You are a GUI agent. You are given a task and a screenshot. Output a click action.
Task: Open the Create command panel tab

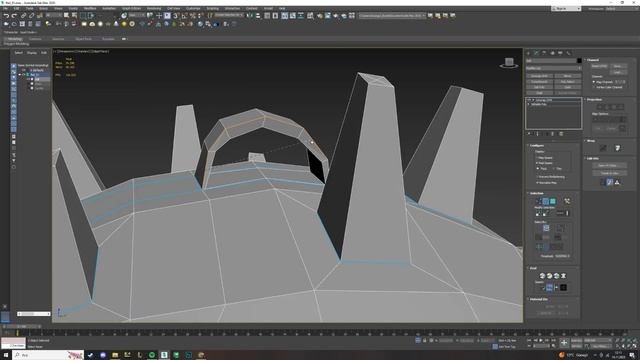pyautogui.click(x=529, y=53)
